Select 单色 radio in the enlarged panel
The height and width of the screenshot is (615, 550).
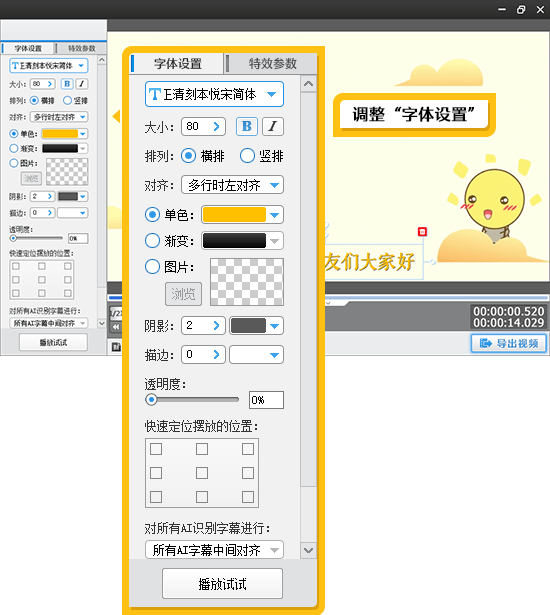tap(152, 215)
